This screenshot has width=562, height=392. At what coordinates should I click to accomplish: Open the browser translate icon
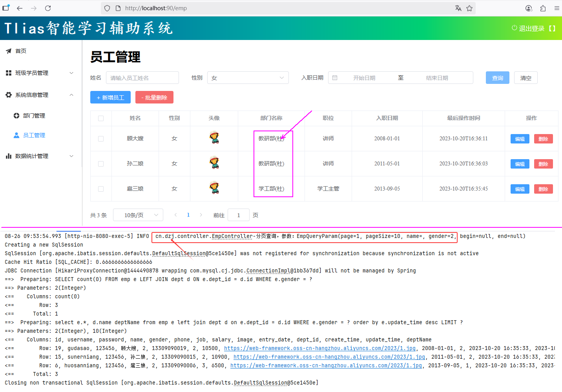tap(458, 8)
